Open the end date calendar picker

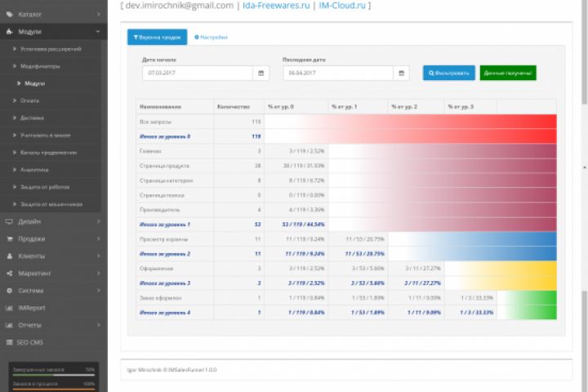tap(401, 73)
